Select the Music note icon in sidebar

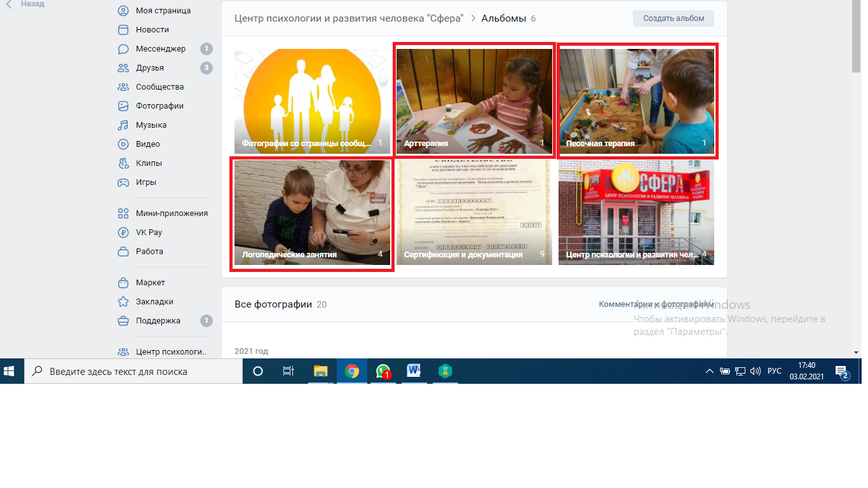(x=123, y=125)
